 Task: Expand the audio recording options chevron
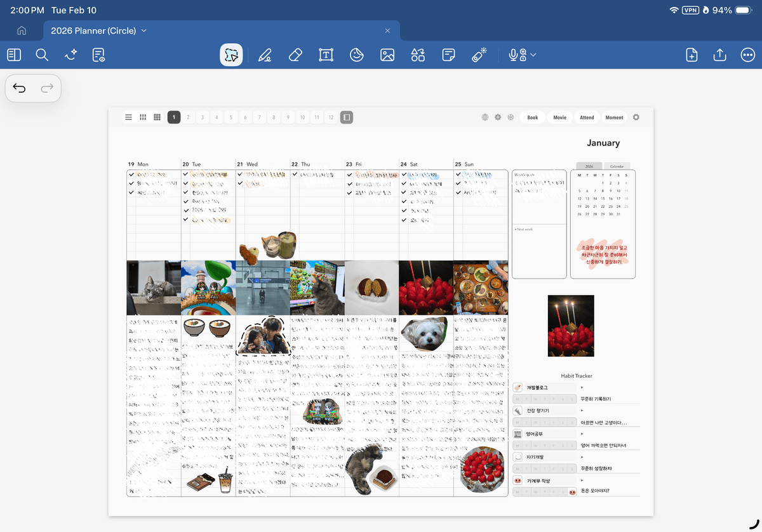pos(533,55)
